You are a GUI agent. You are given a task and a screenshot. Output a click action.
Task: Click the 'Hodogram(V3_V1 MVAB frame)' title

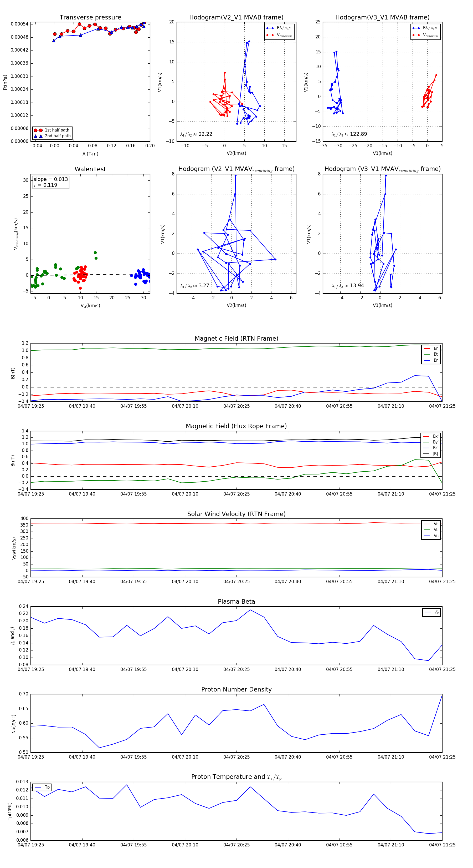coord(382,18)
